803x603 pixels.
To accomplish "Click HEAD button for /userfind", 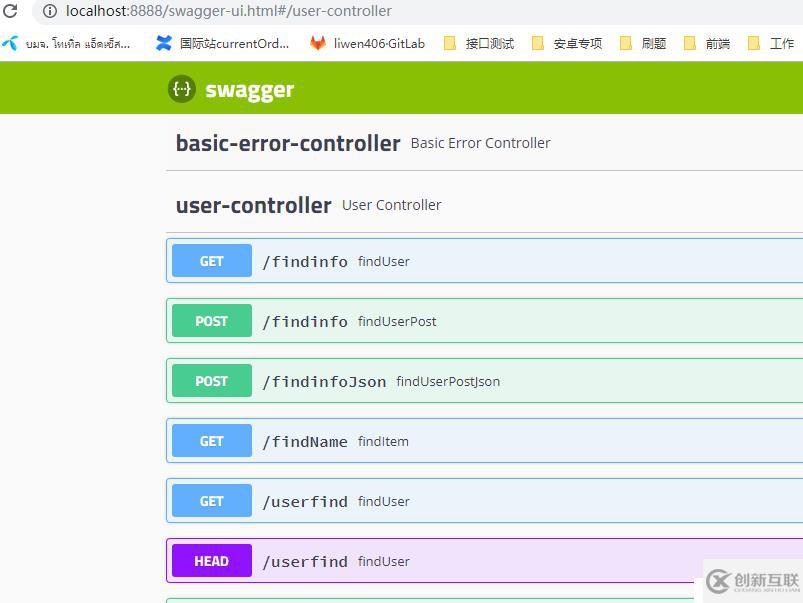I will [212, 560].
